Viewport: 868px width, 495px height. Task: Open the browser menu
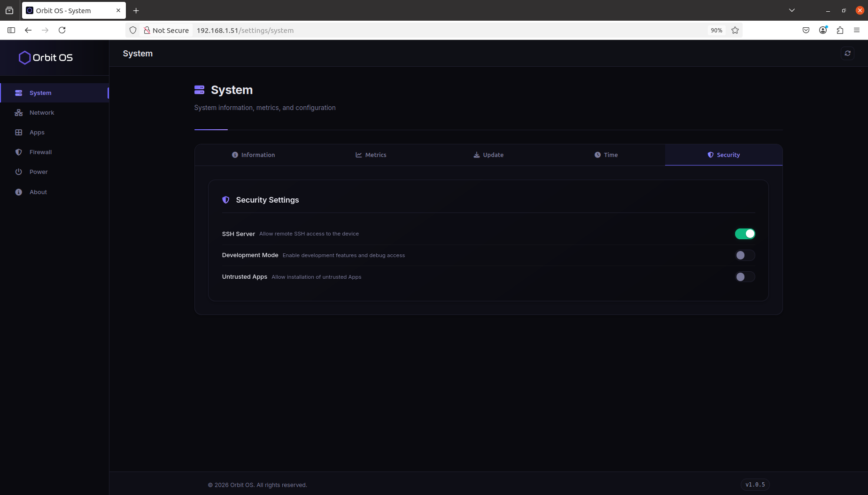tap(857, 30)
